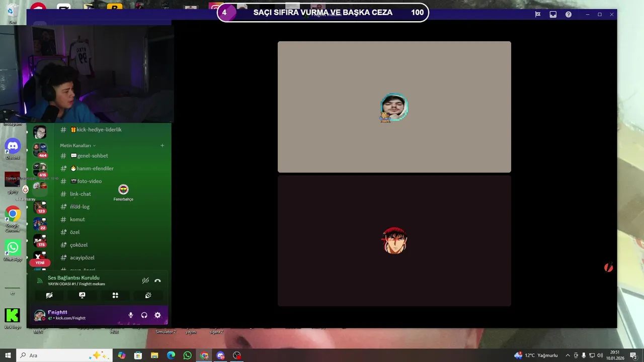Image resolution: width=644 pixels, height=362 pixels.
Task: Select the kick logo desktop file
Action: (13, 318)
